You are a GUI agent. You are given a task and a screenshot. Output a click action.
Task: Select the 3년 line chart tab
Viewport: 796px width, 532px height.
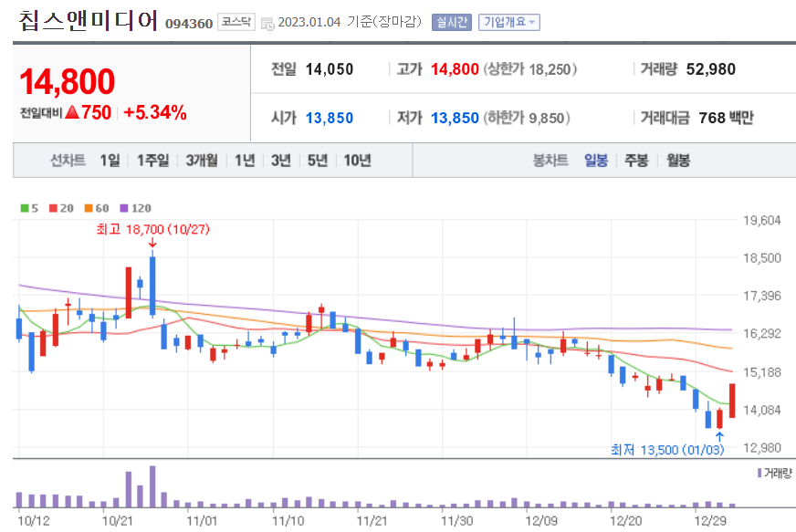coord(281,161)
